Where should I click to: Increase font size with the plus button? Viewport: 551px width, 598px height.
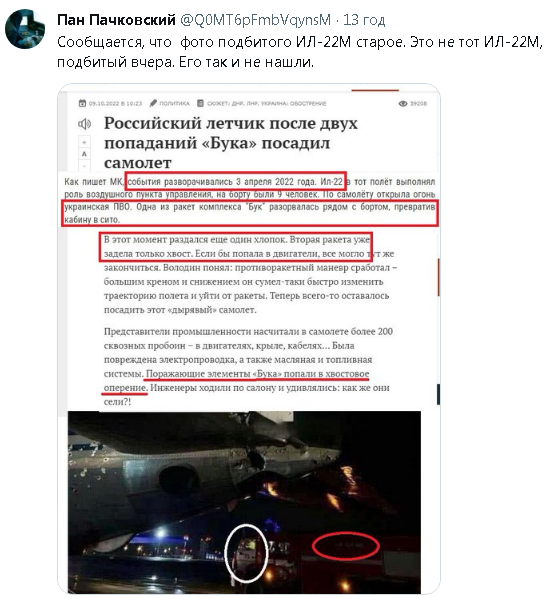coord(84,142)
